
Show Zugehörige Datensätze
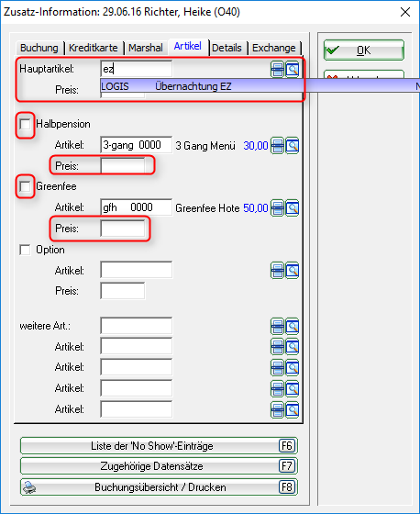pyautogui.click(x=159, y=466)
